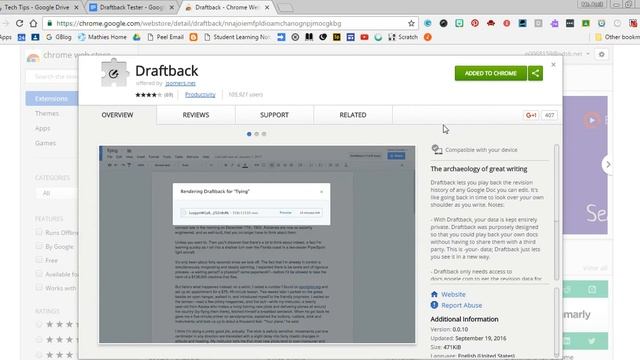Open the Mathies Home bookmark
Screen dimensions: 640x360
pos(102,37)
